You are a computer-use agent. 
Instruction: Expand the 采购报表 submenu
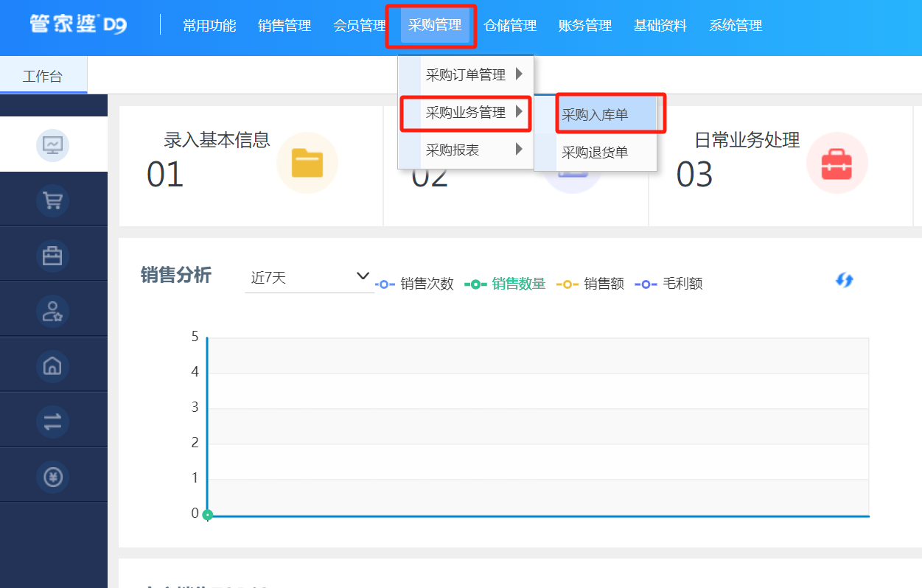click(x=466, y=150)
